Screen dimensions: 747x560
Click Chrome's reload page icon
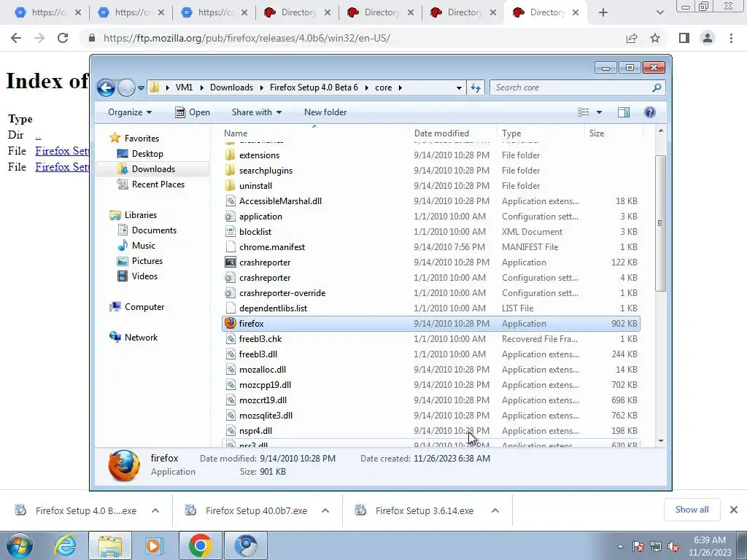63,38
